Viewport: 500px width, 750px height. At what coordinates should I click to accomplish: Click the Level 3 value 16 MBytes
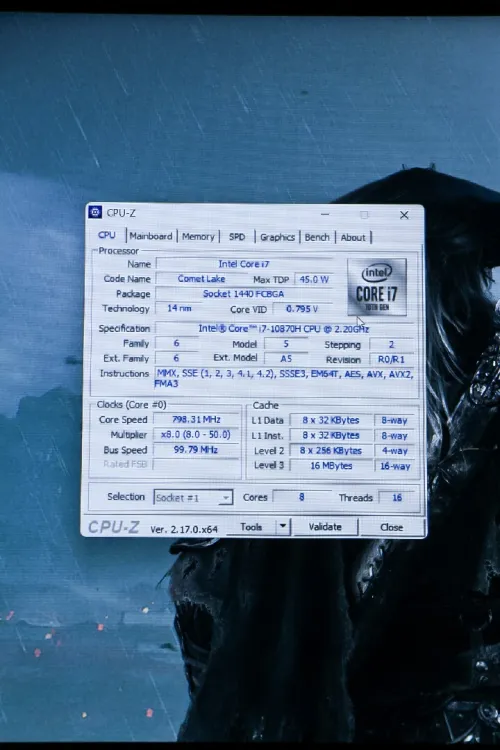coord(331,465)
